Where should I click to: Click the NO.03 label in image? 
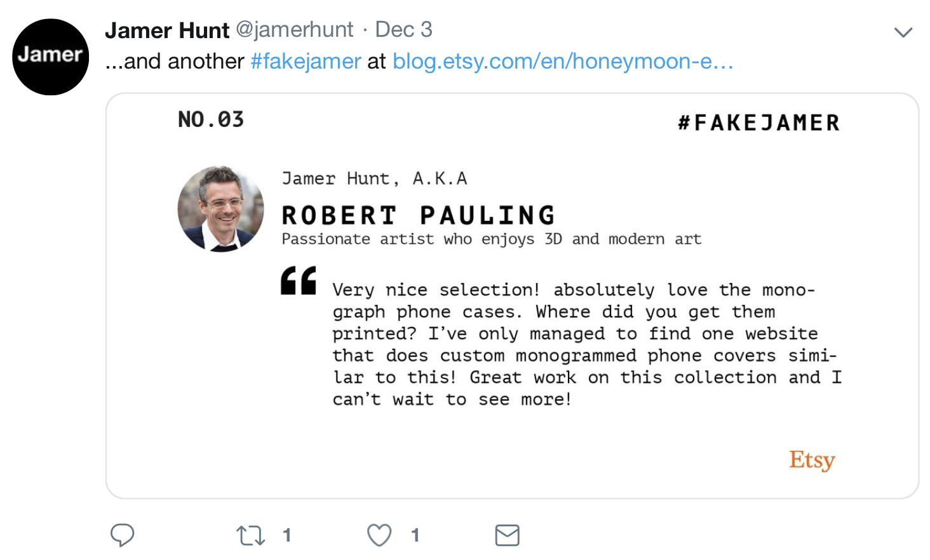(211, 119)
